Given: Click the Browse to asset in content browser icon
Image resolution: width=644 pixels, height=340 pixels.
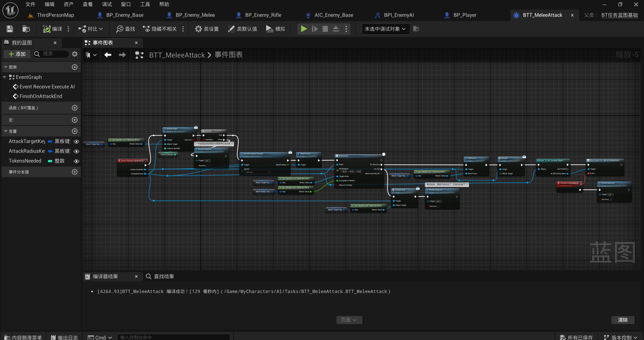Looking at the screenshot, I should 26,29.
